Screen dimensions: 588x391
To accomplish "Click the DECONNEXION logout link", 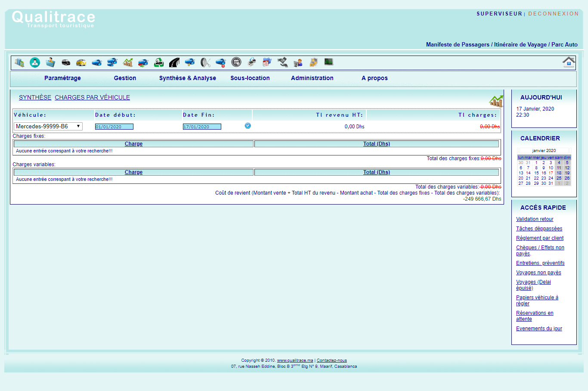I will coord(553,14).
